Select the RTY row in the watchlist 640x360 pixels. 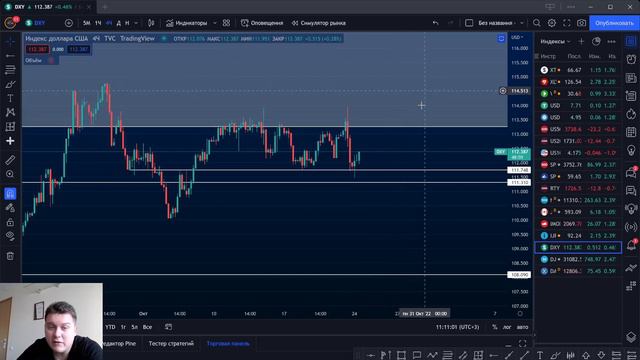coord(578,188)
